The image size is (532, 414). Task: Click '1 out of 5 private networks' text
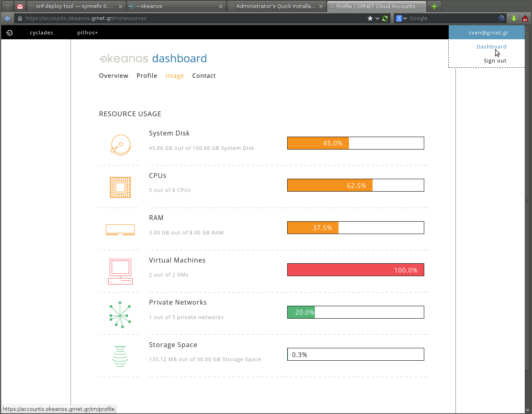pos(186,317)
